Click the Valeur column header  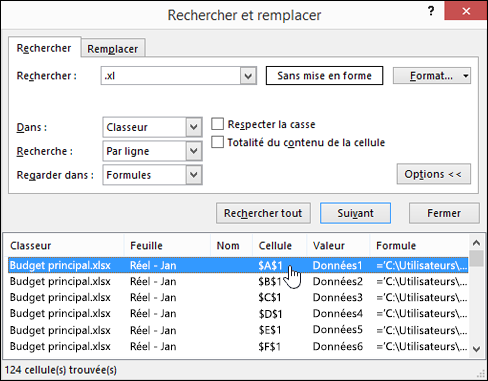point(338,246)
